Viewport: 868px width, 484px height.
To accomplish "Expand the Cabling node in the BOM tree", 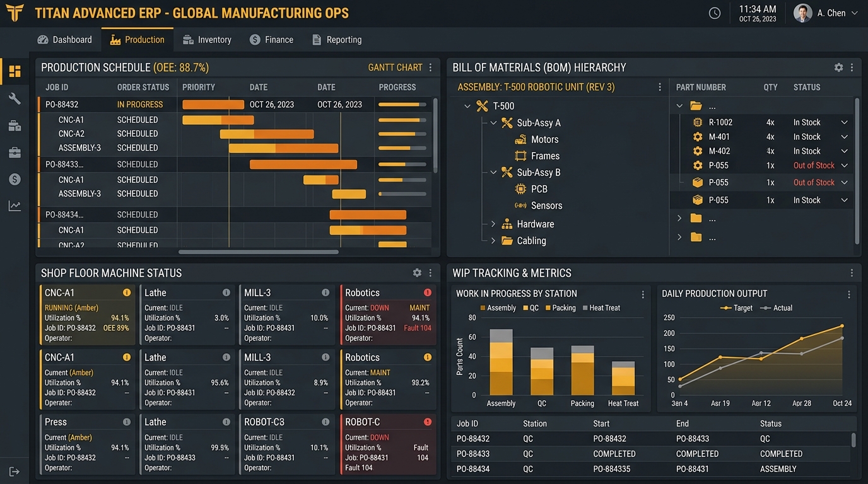I will 493,241.
